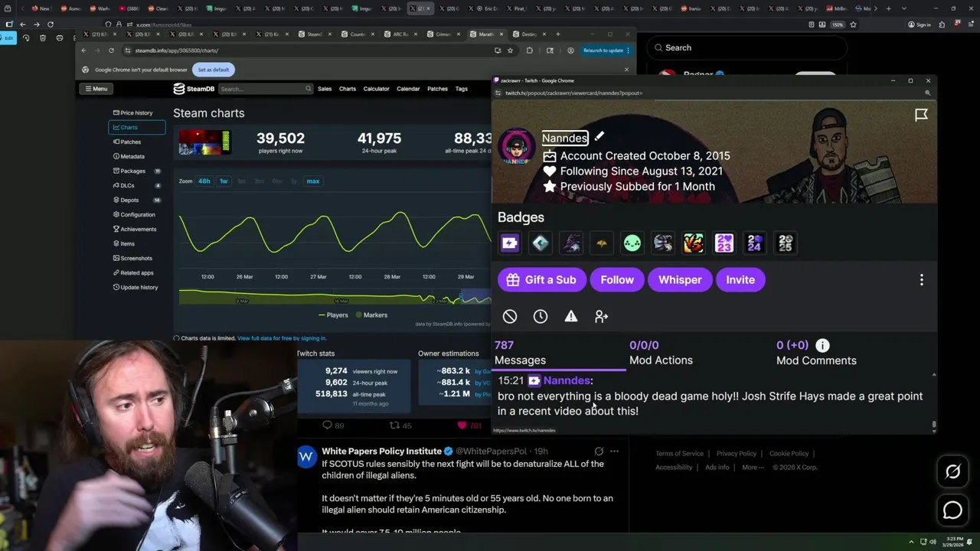Click the 2023 badge icon

724,243
